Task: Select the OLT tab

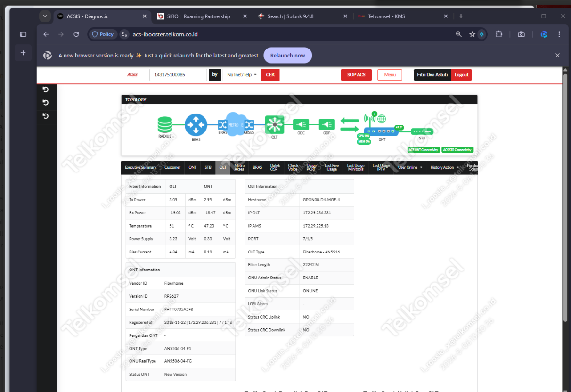Action: (x=223, y=167)
